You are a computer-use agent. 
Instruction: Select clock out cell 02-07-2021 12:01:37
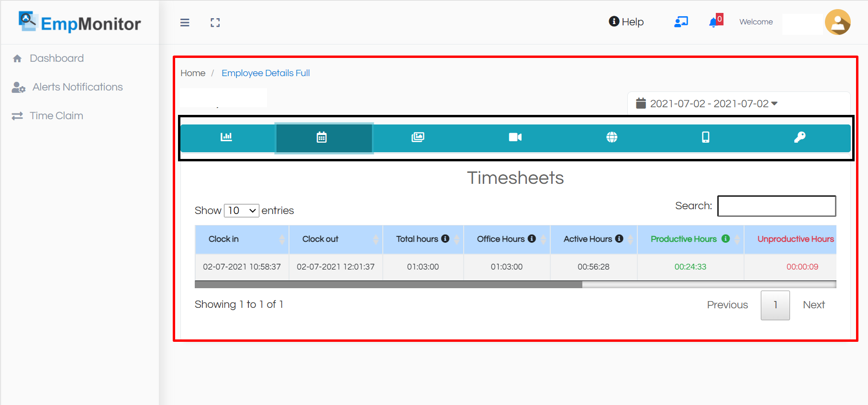click(x=336, y=267)
